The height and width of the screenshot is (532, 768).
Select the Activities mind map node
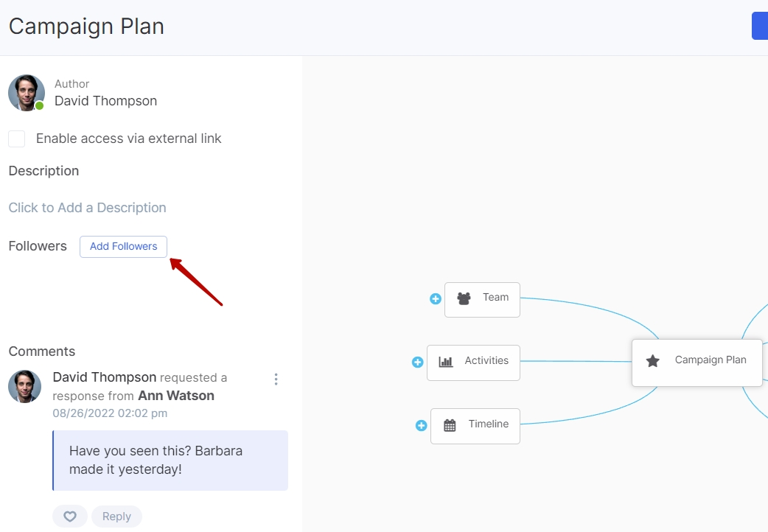473,363
